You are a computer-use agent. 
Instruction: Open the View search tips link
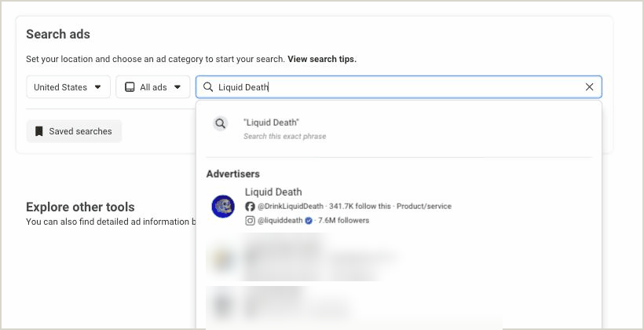click(322, 59)
